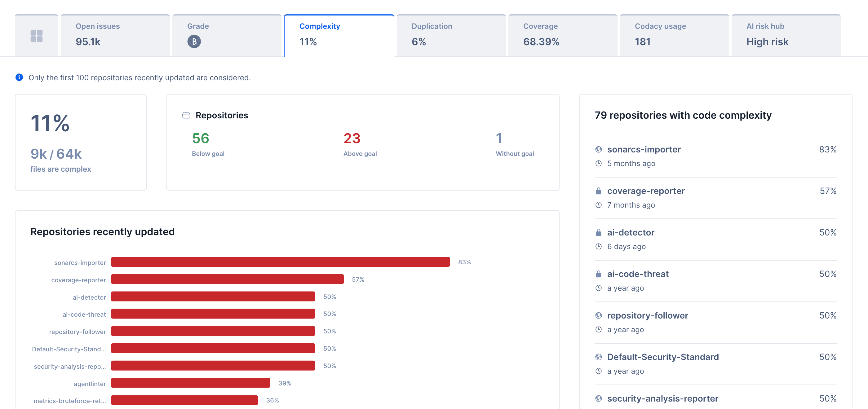The height and width of the screenshot is (409, 868).
Task: Open the security-analysis-reporter repository link
Action: tap(662, 398)
